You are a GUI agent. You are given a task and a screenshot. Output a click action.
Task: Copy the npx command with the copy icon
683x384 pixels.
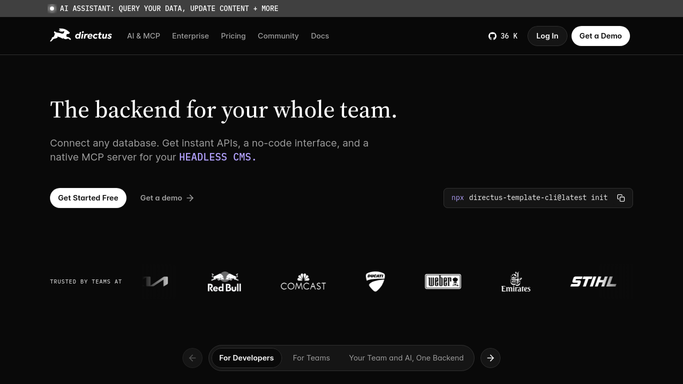(x=621, y=198)
